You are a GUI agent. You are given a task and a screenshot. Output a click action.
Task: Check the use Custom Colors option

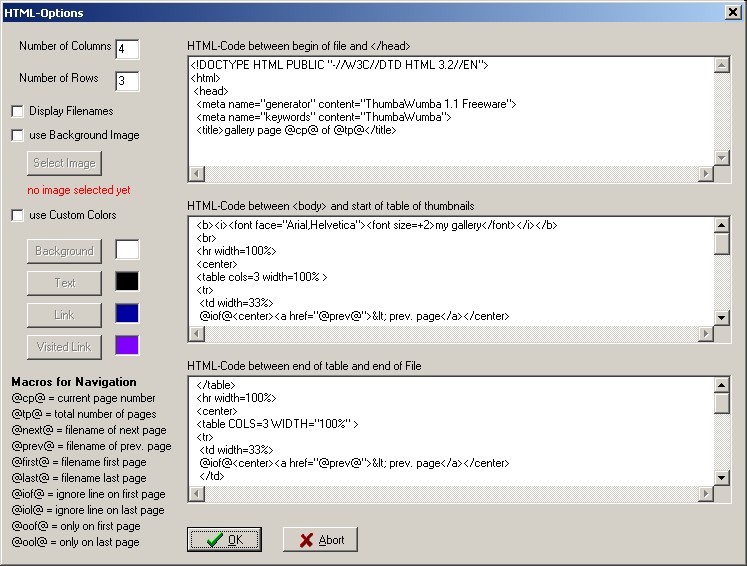(17, 215)
